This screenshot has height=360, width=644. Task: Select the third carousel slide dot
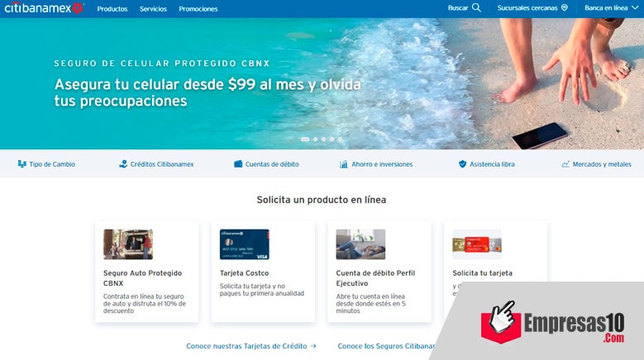323,140
